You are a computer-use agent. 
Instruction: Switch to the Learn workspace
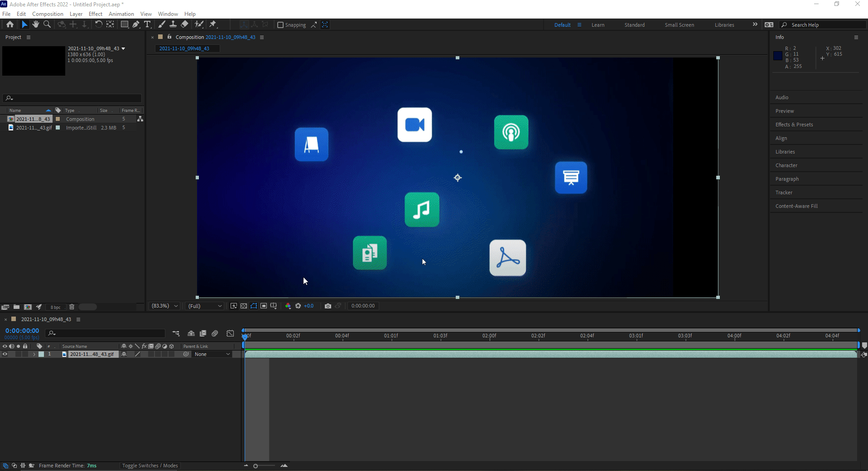click(x=598, y=25)
